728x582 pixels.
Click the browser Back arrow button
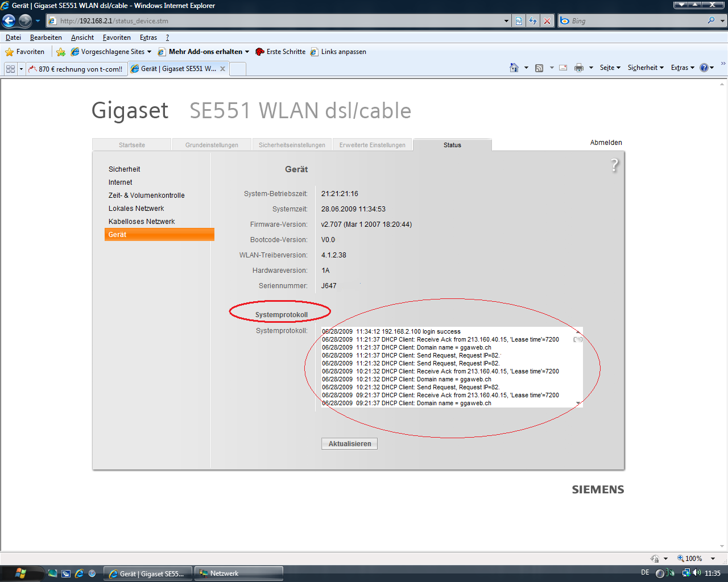tap(9, 21)
